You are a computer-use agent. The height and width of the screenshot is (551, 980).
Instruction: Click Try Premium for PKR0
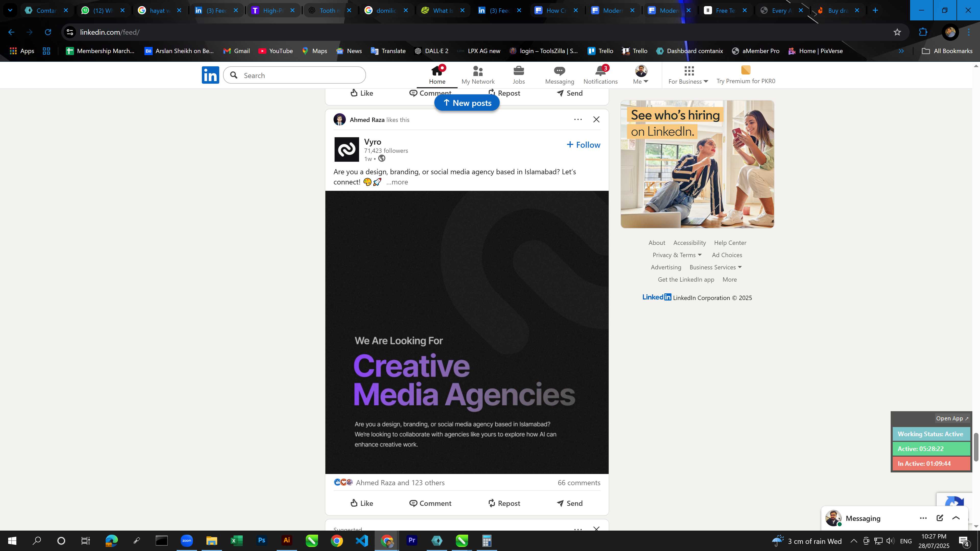tap(746, 75)
